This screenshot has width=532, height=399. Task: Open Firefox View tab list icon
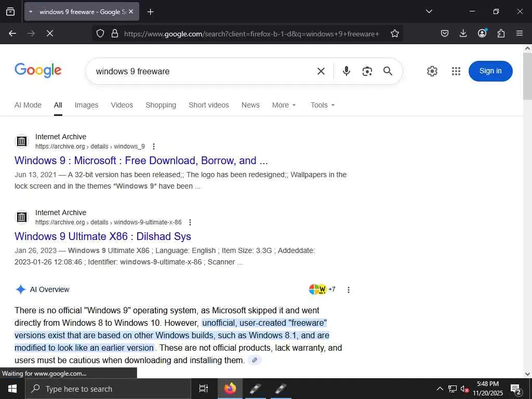(10, 11)
